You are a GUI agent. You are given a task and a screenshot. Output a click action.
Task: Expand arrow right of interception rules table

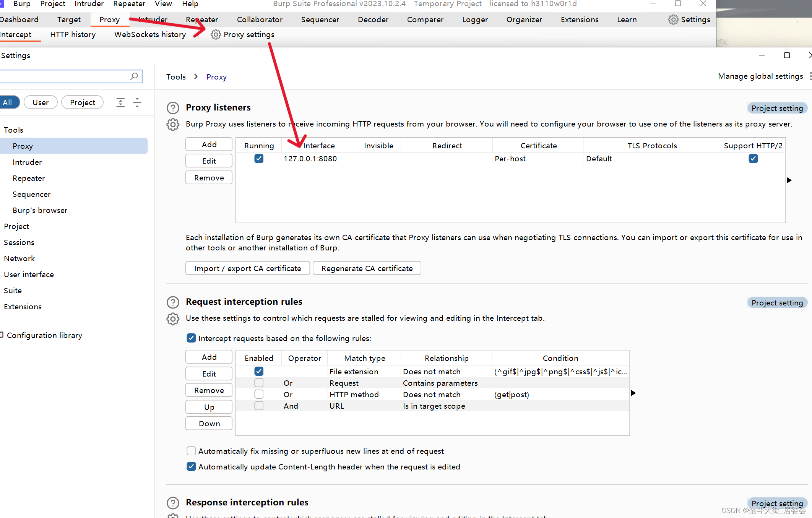pos(633,393)
